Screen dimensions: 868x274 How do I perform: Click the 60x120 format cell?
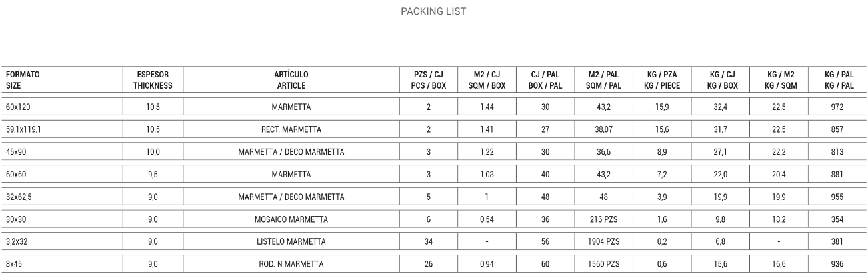pyautogui.click(x=19, y=107)
